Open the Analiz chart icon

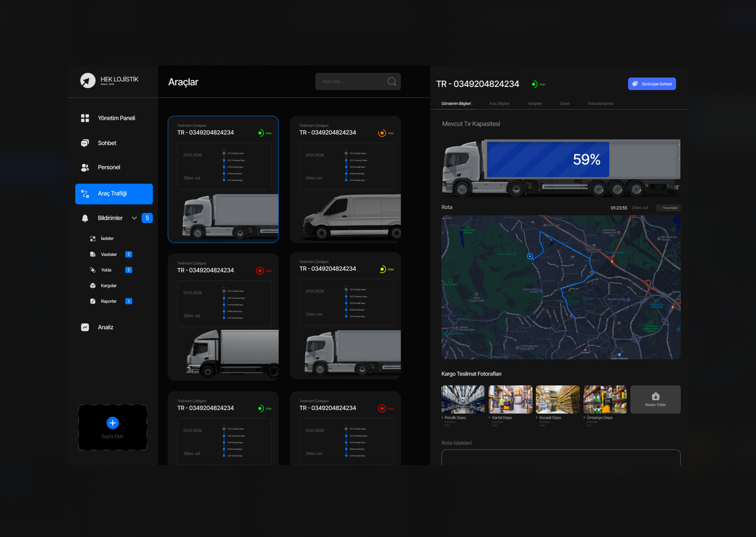(x=85, y=327)
